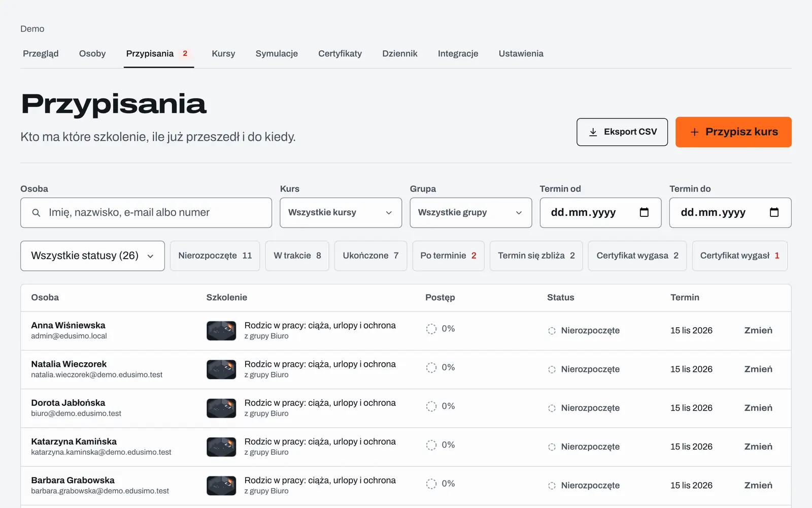This screenshot has height=508, width=812.
Task: Switch to the Symulacje tab
Action: tap(277, 53)
